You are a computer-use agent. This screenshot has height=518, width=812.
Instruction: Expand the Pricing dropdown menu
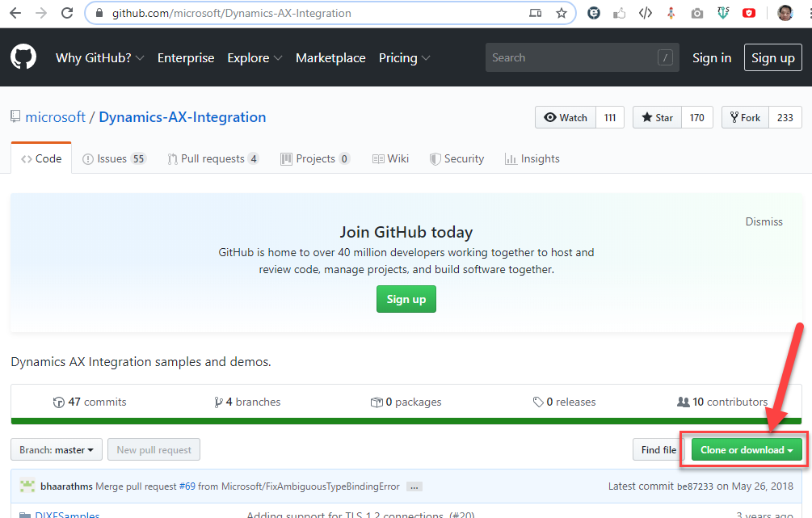405,57
